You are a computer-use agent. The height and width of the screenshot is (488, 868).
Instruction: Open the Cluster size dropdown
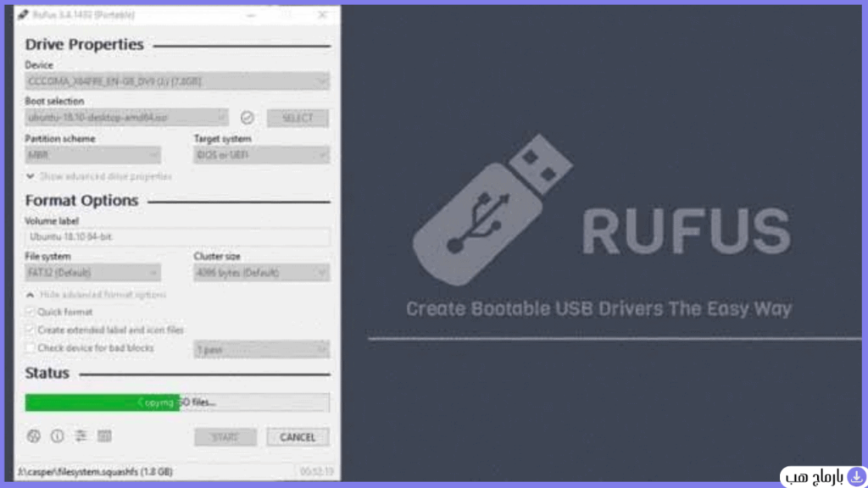[262, 272]
